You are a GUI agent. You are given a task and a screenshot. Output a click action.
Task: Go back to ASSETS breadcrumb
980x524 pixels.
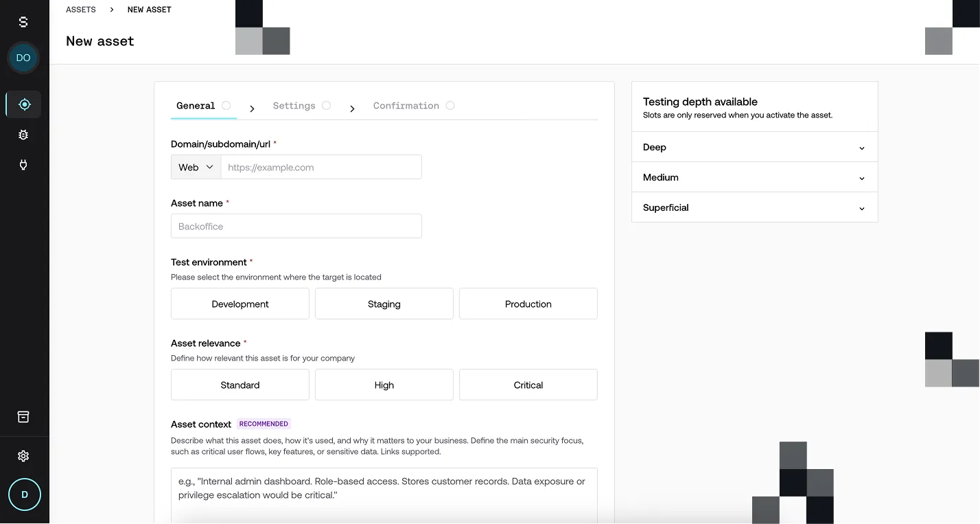[x=81, y=10]
